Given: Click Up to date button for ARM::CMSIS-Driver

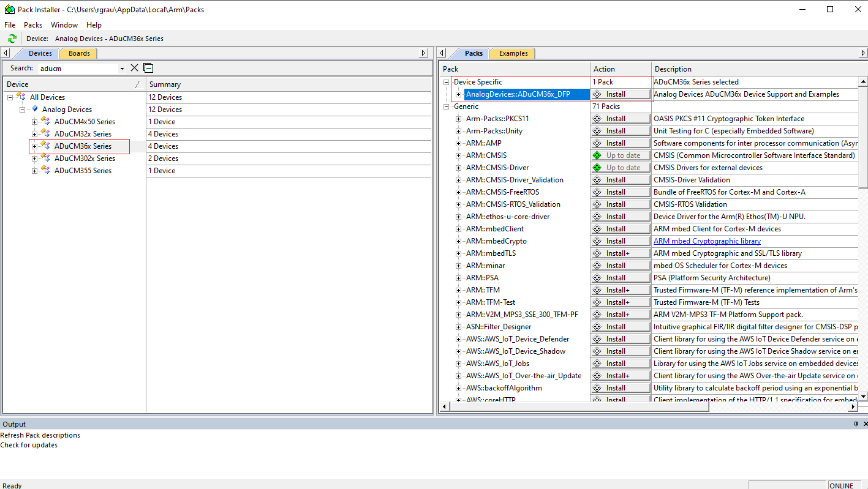Looking at the screenshot, I should [x=621, y=168].
